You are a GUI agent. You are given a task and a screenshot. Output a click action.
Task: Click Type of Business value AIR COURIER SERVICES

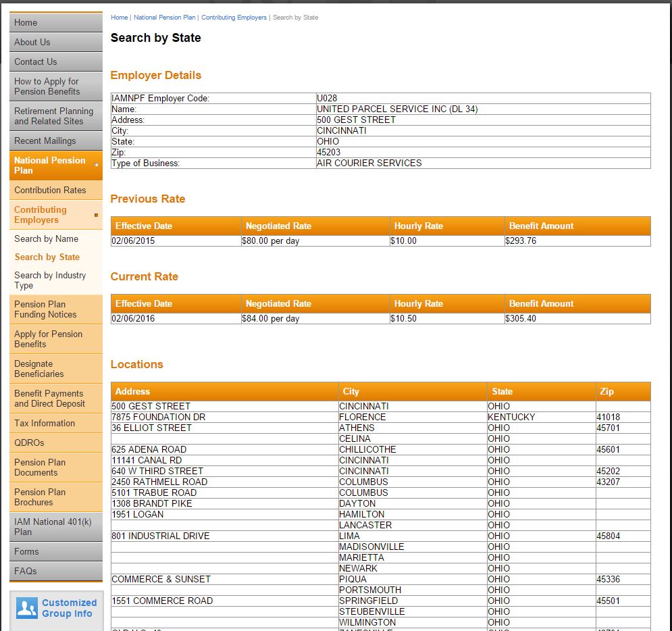coord(369,163)
